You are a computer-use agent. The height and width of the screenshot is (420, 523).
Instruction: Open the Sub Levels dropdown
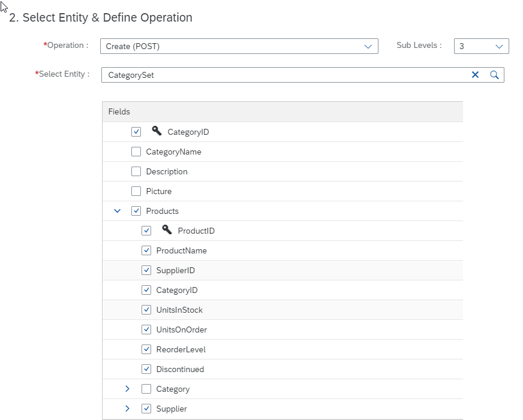point(498,46)
